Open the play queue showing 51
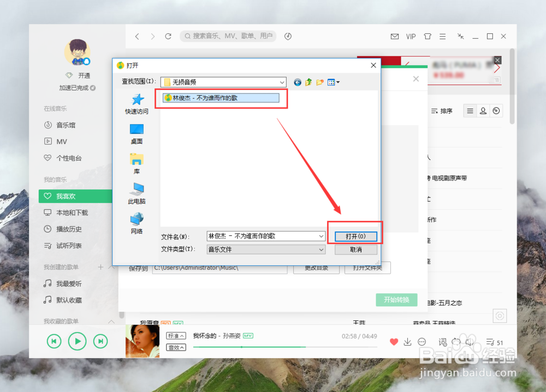Image resolution: width=546 pixels, height=392 pixels. [x=495, y=342]
